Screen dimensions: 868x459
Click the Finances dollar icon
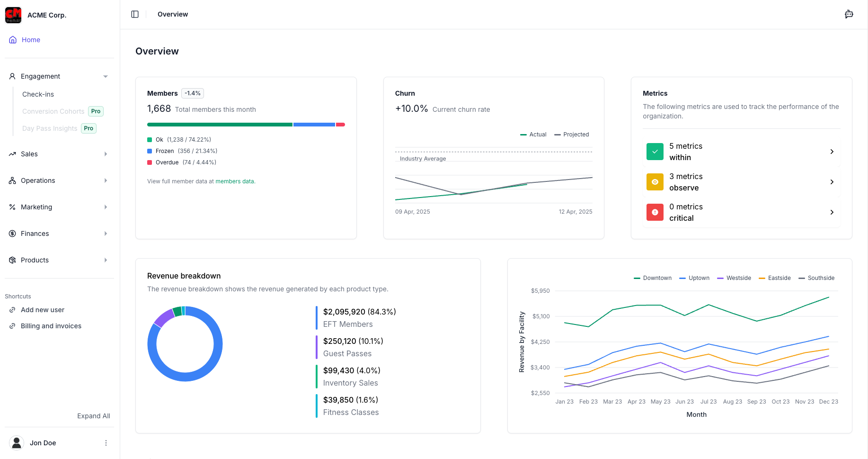coord(12,234)
